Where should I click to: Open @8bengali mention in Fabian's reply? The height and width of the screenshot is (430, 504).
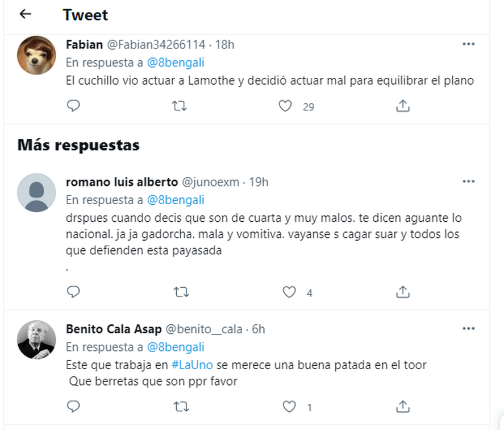click(176, 62)
